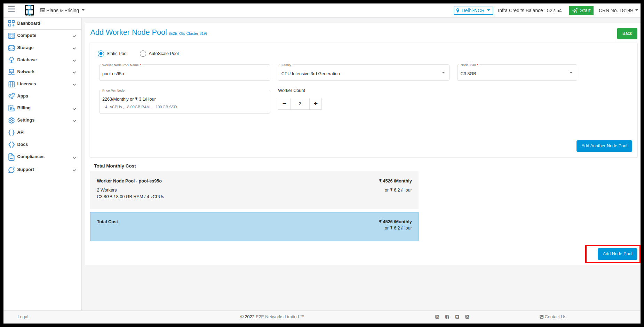Open the CRN No. 18199 account dropdown
This screenshot has width=644, height=327.
click(618, 10)
